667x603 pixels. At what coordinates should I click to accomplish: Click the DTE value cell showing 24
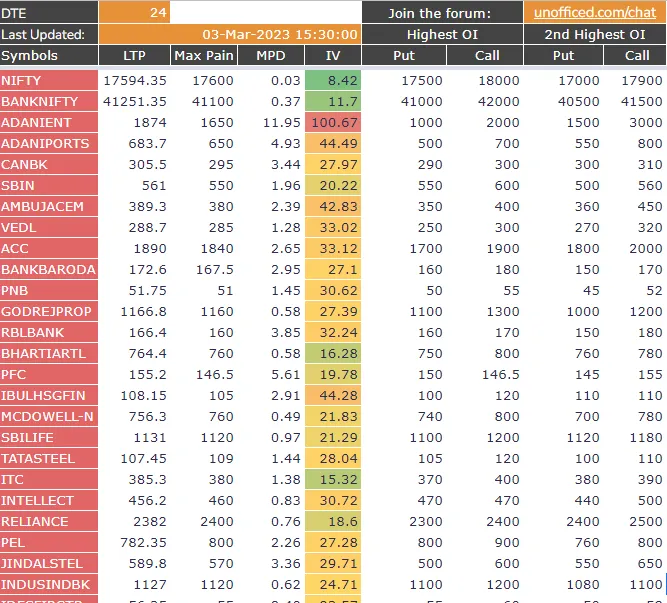[x=134, y=13]
